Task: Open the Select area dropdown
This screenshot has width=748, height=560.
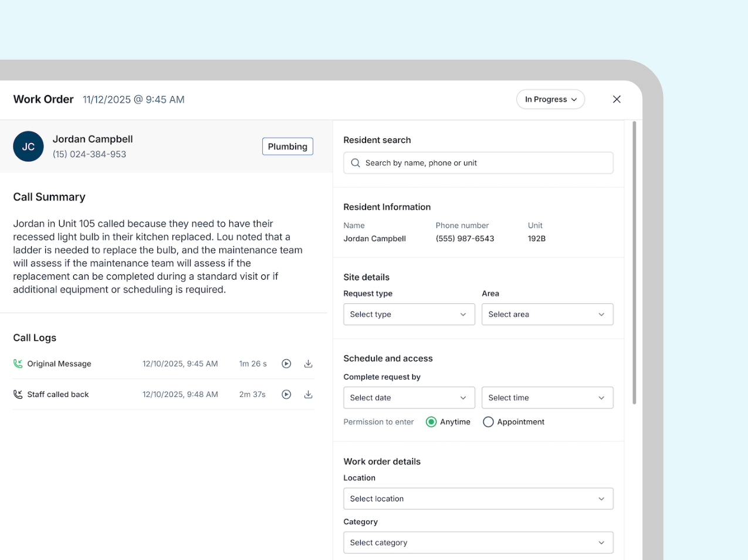Action: coord(547,314)
